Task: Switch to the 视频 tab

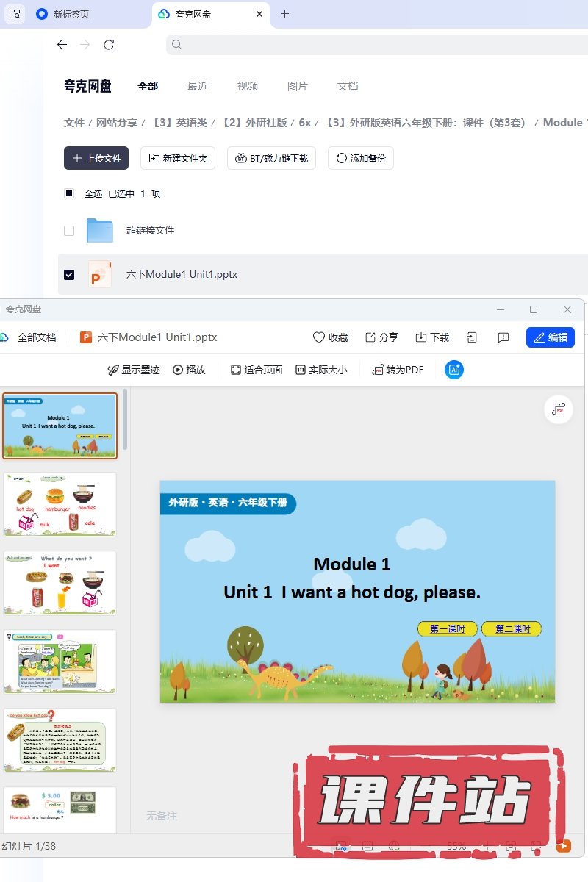Action: click(248, 86)
